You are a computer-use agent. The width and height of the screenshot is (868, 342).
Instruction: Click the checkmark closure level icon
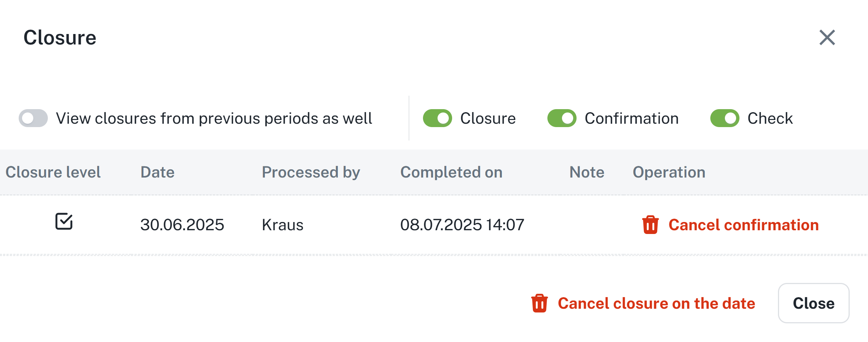click(x=64, y=222)
